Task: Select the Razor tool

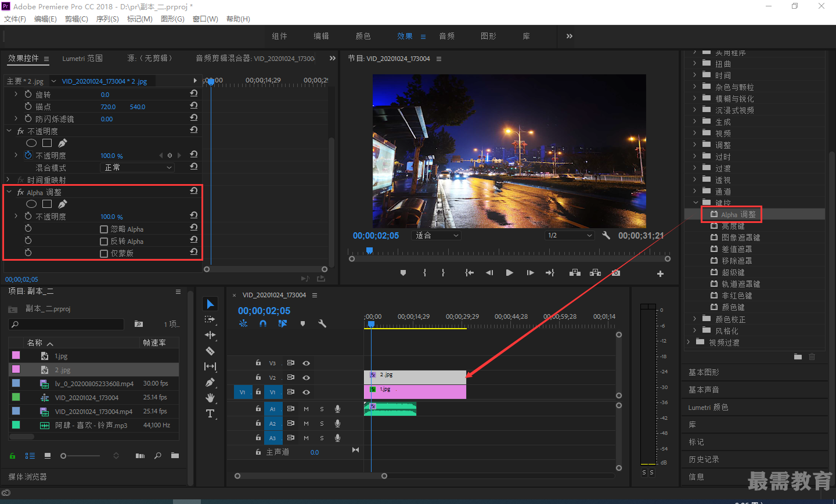Action: pyautogui.click(x=210, y=351)
